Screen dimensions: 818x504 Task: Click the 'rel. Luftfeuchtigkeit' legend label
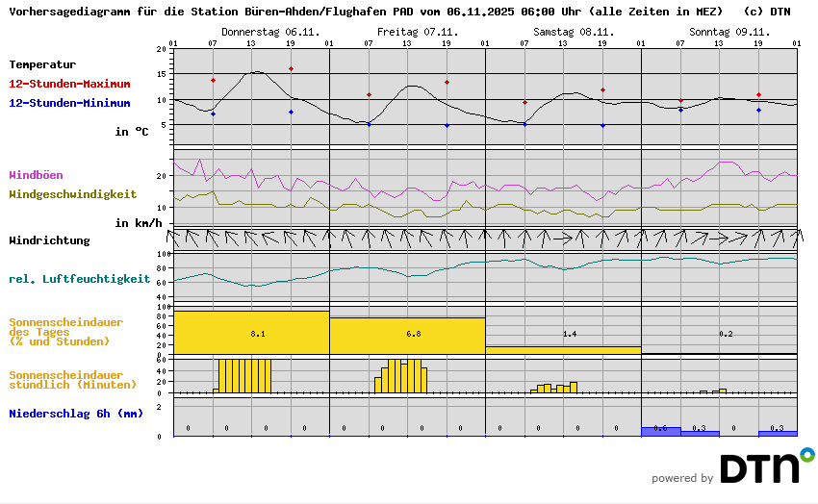click(79, 279)
